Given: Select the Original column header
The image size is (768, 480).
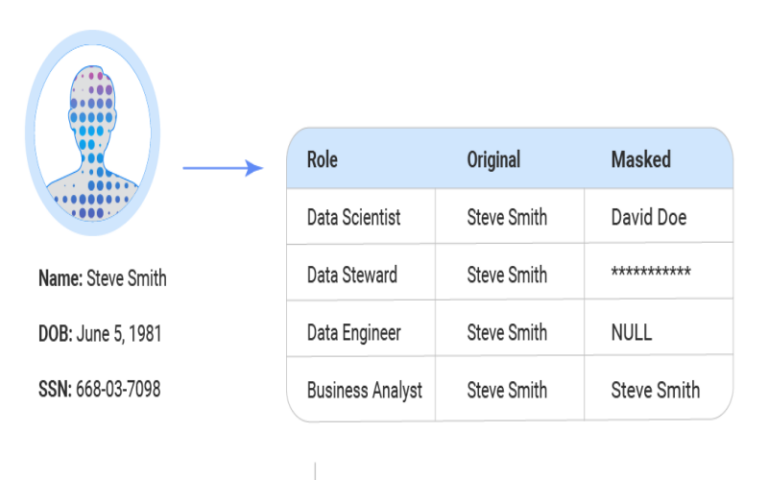Looking at the screenshot, I should 493,160.
